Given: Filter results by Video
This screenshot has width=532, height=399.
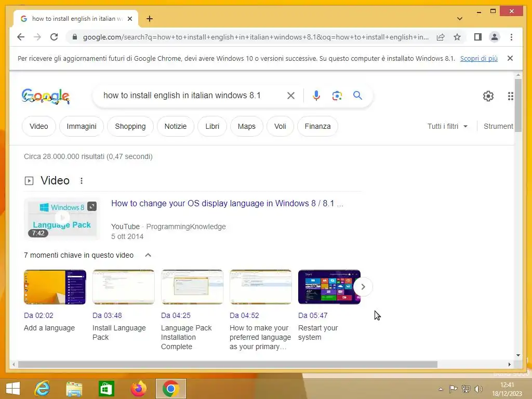Looking at the screenshot, I should (38, 126).
